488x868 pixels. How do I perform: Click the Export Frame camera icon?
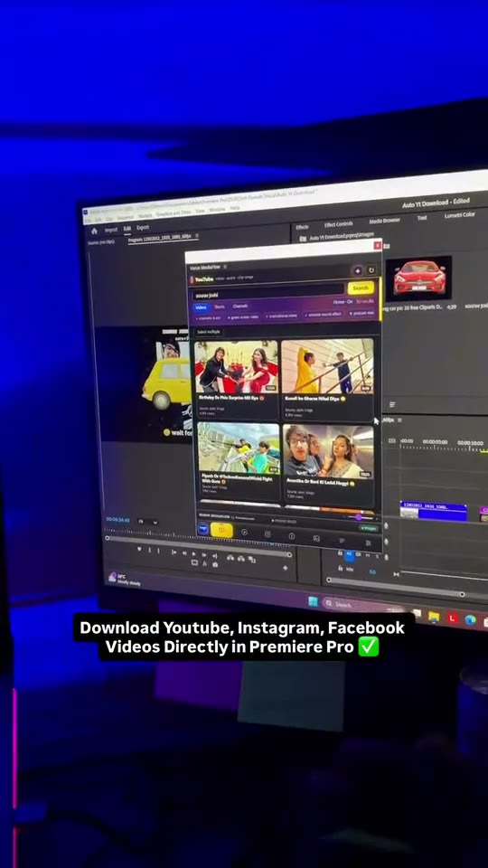[x=215, y=564]
